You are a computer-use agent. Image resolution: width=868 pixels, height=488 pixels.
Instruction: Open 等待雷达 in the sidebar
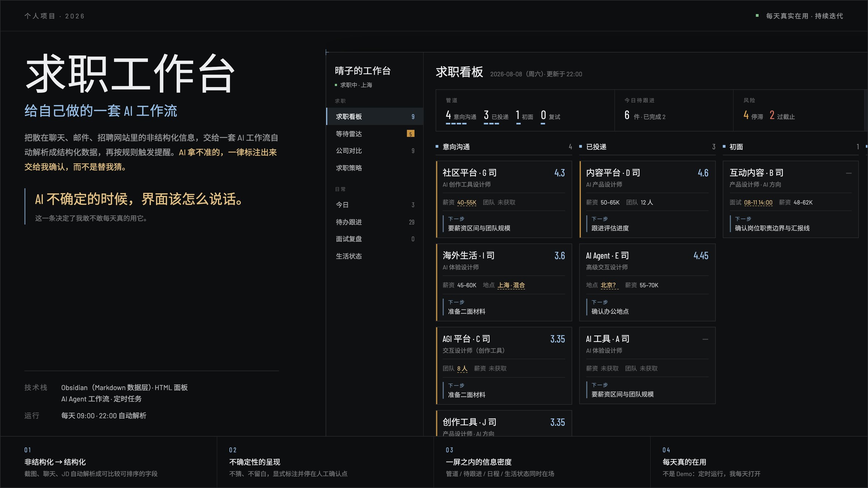click(x=375, y=134)
